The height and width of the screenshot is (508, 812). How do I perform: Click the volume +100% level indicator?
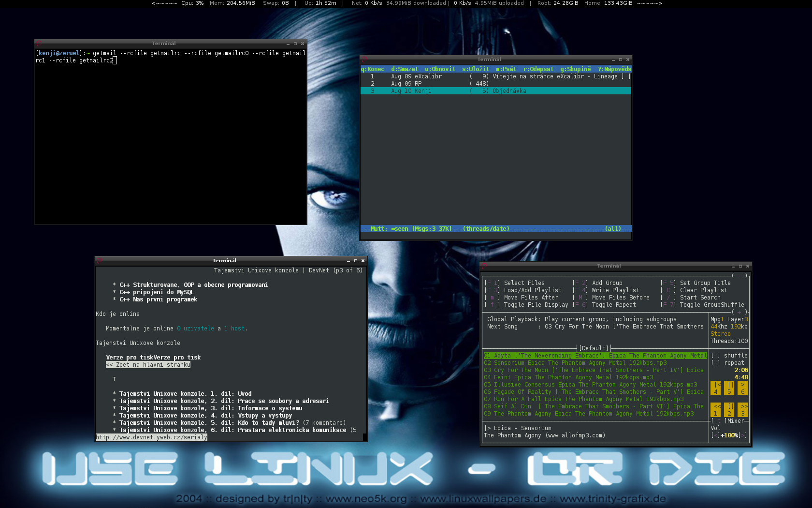click(729, 435)
